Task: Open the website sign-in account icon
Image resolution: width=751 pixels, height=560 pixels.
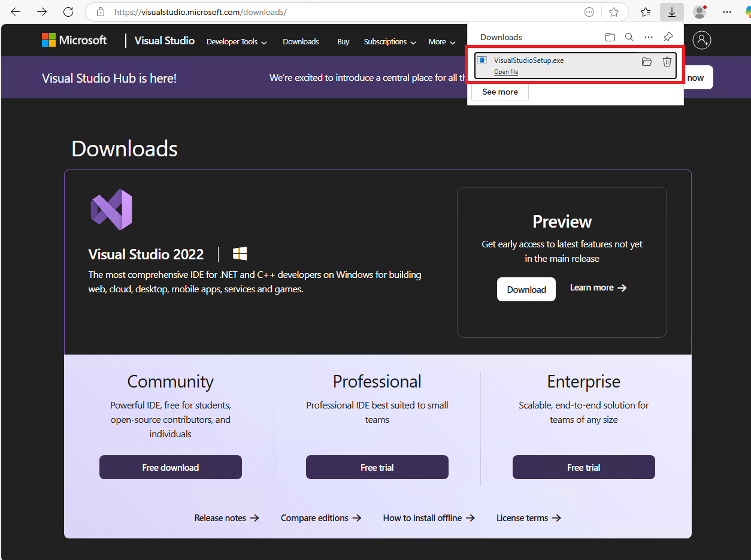Action: coord(702,40)
